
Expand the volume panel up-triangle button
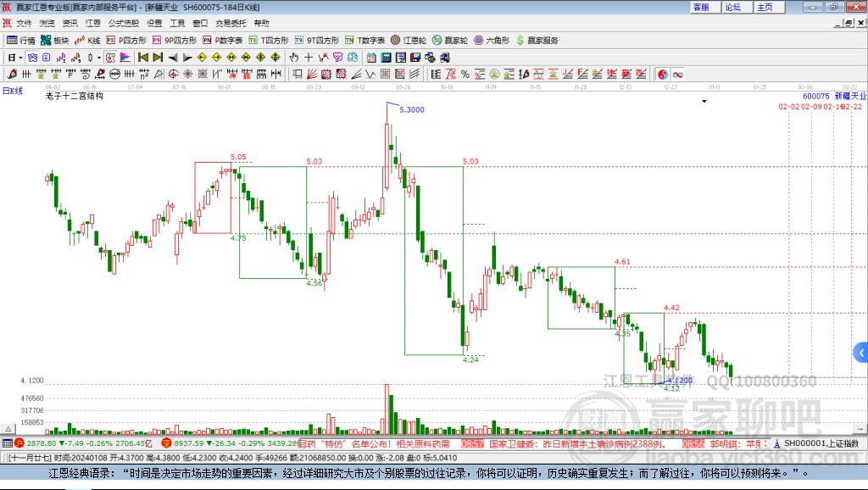[x=8, y=429]
